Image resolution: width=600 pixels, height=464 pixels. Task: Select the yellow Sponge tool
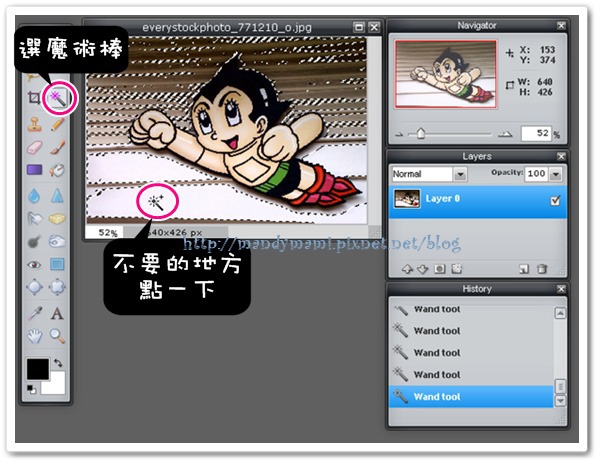pyautogui.click(x=57, y=219)
